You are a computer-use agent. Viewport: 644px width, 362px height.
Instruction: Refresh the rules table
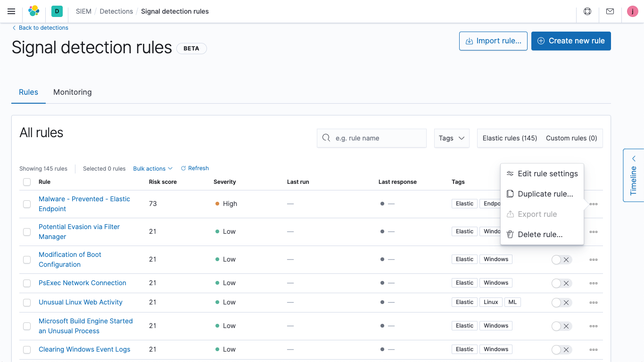195,168
